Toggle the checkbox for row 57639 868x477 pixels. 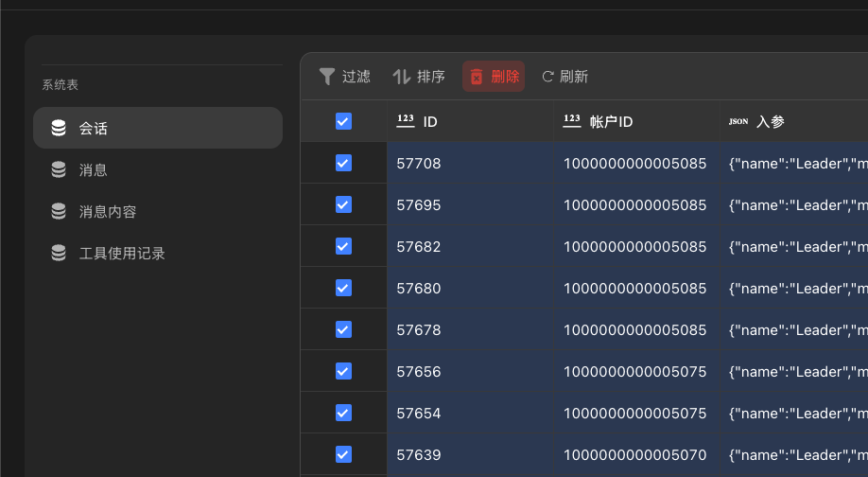tap(344, 454)
